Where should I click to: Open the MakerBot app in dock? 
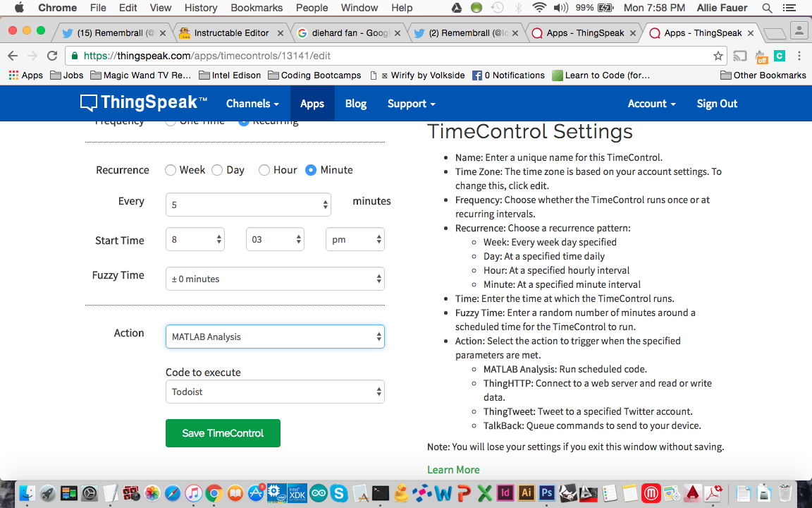coord(651,493)
